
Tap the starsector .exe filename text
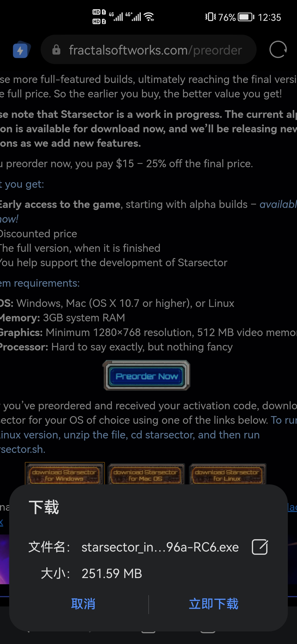160,547
